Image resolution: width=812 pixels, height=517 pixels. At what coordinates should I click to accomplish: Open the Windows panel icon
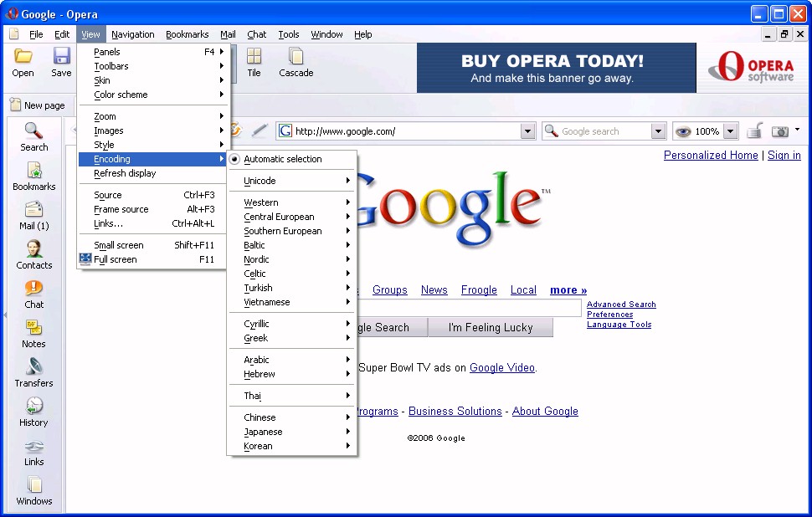point(33,484)
